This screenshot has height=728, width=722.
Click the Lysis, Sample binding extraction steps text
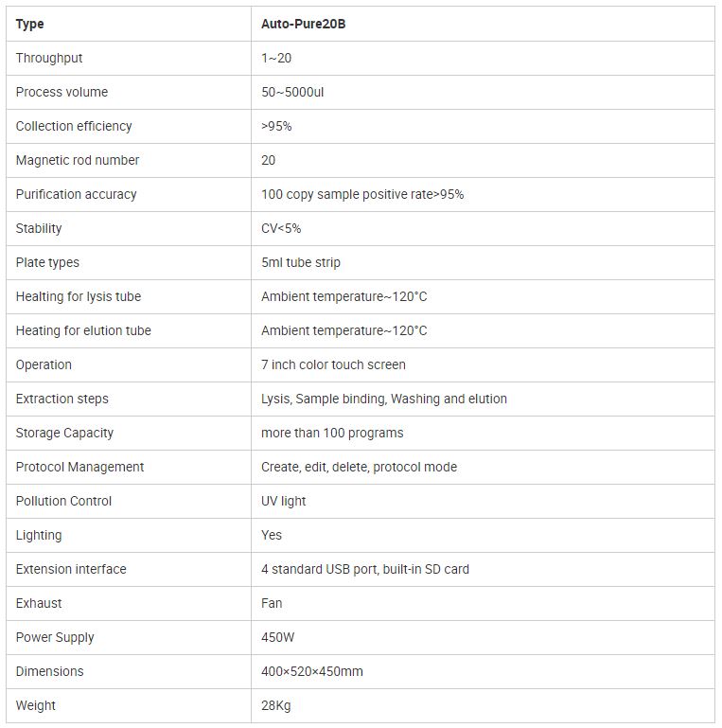pyautogui.click(x=383, y=399)
